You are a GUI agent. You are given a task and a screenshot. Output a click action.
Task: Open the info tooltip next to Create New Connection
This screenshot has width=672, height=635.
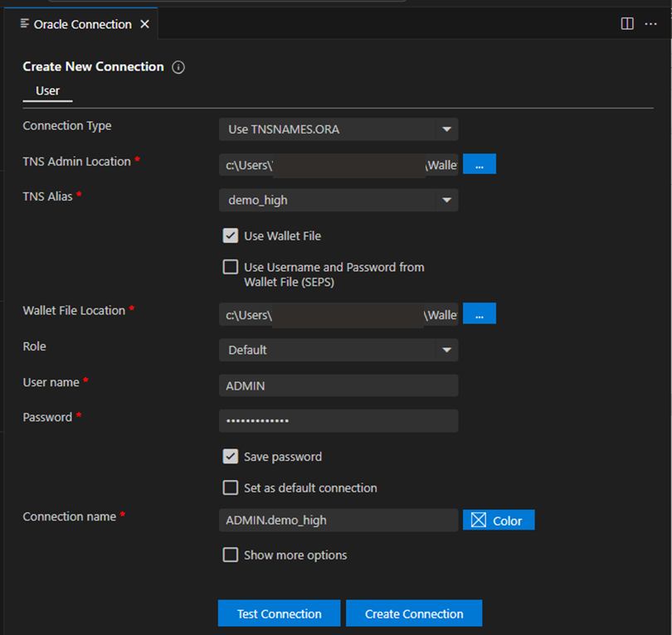click(178, 67)
